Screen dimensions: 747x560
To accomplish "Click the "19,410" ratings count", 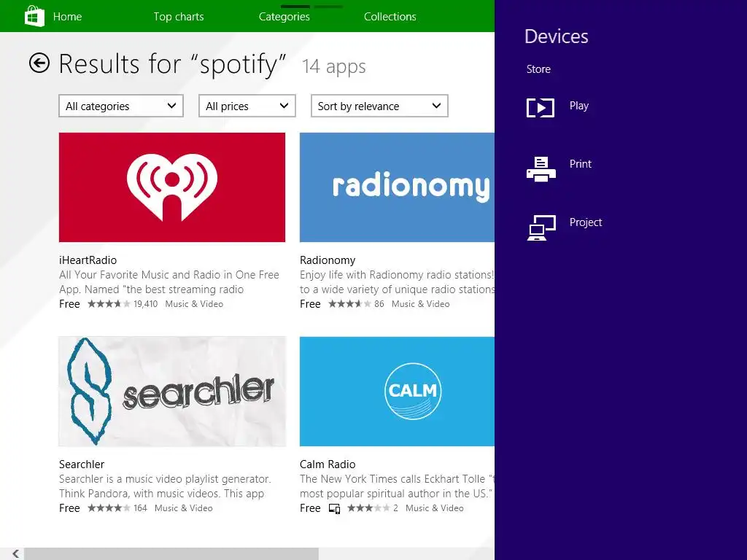I will click(x=145, y=304).
